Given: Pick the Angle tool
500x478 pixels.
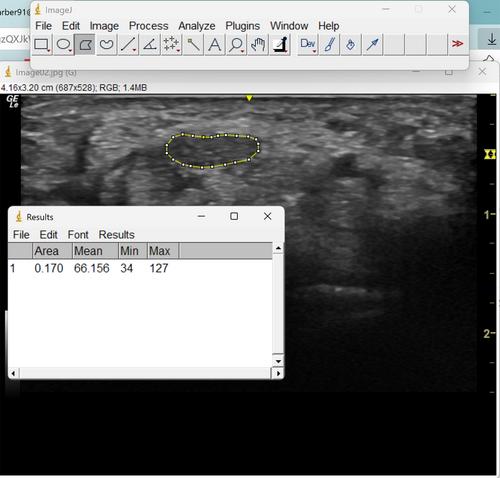Looking at the screenshot, I should coord(150,44).
